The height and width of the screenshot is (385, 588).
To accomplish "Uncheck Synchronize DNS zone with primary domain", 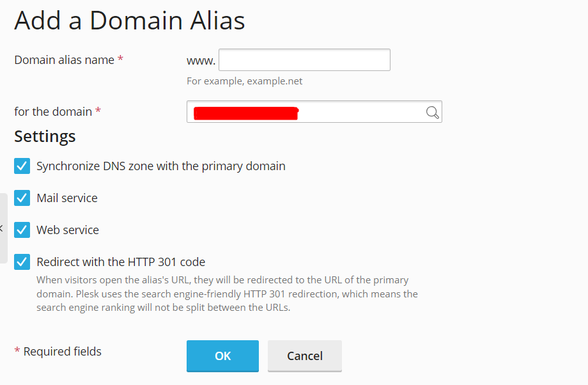I will 22,166.
